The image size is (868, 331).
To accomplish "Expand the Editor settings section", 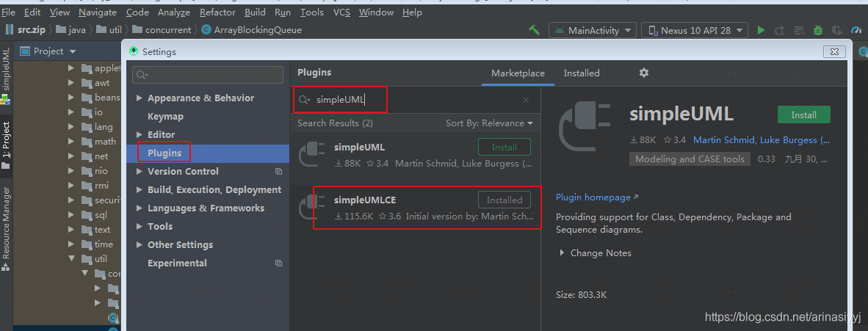I will pyautogui.click(x=139, y=135).
